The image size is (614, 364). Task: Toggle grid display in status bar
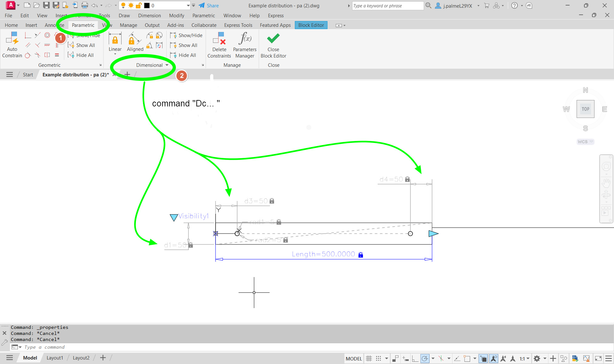click(x=369, y=358)
